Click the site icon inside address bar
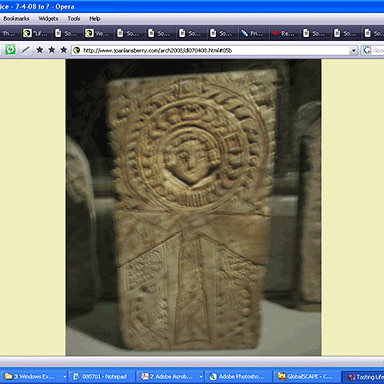 pyautogui.click(x=77, y=50)
